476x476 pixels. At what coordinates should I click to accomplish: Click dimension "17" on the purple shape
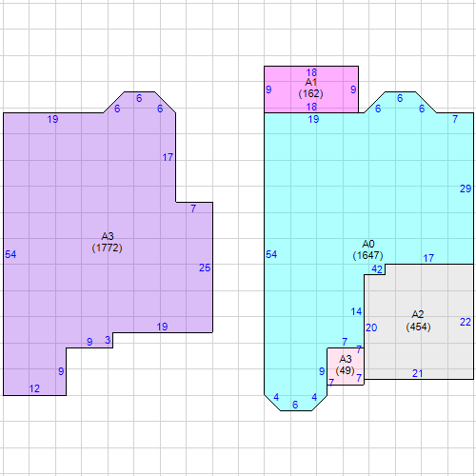(x=168, y=157)
